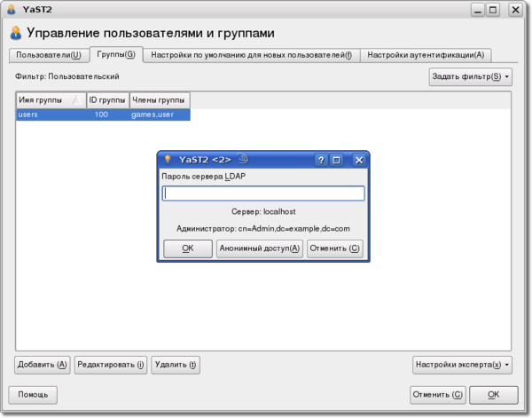The width and height of the screenshot is (532, 418).
Task: Minimize the main YaST2 window
Action: point(477,10)
